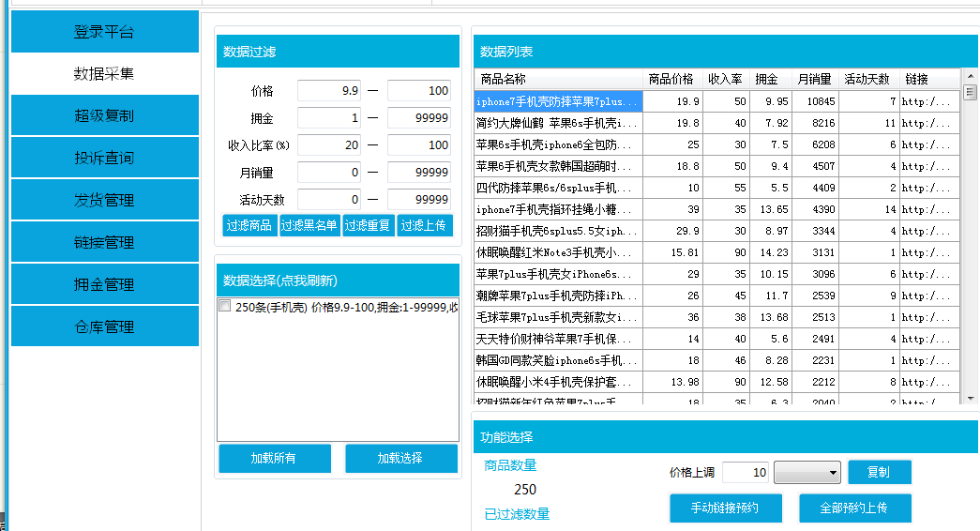Click the 过滤重复 button

tap(367, 225)
